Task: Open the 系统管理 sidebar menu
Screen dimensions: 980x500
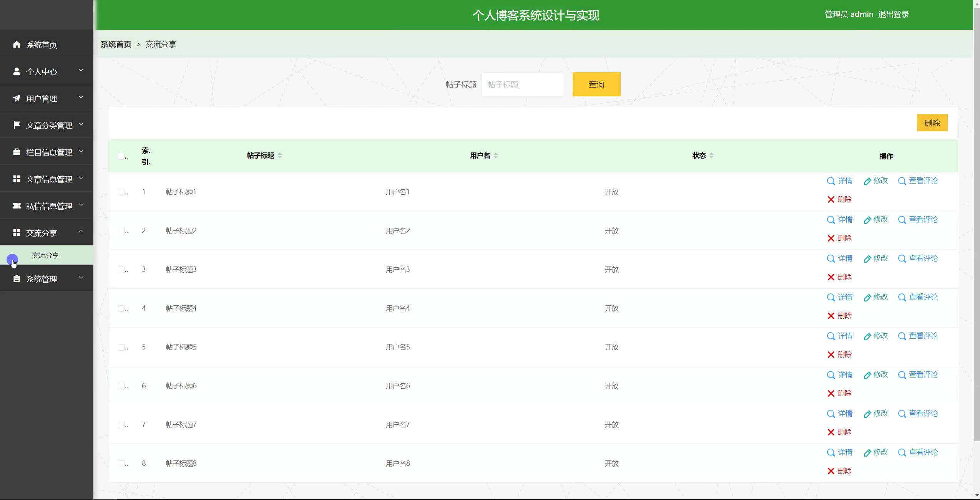Action: 47,279
